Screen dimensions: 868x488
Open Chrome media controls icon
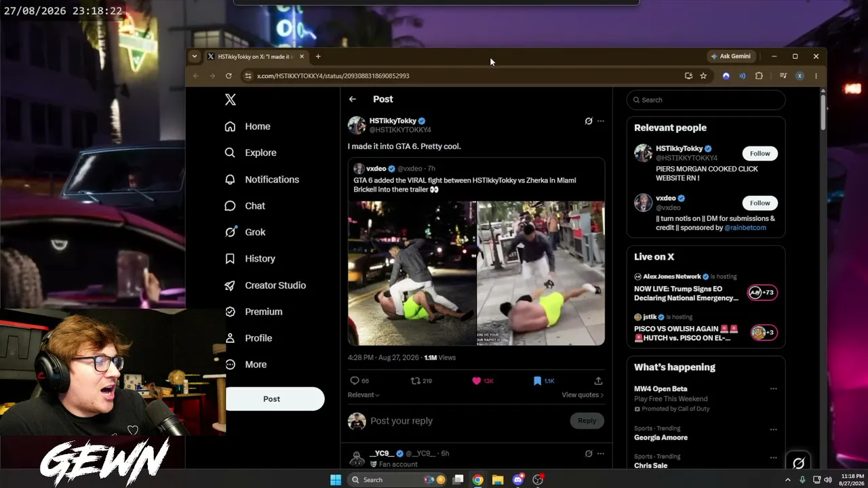[x=783, y=76]
